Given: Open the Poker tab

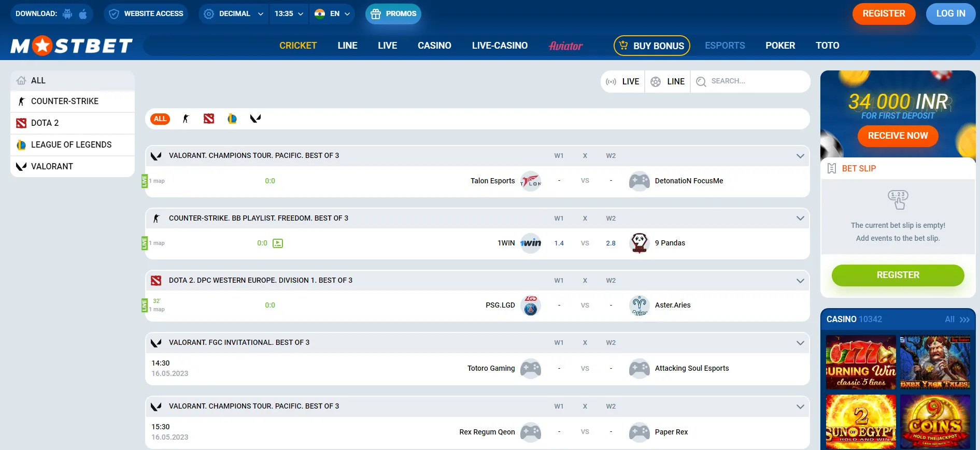Looking at the screenshot, I should [x=780, y=46].
